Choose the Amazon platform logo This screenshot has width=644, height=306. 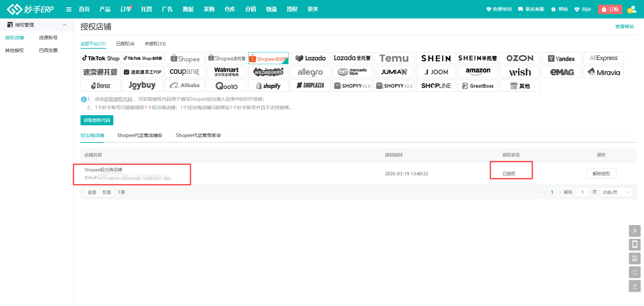pos(478,72)
